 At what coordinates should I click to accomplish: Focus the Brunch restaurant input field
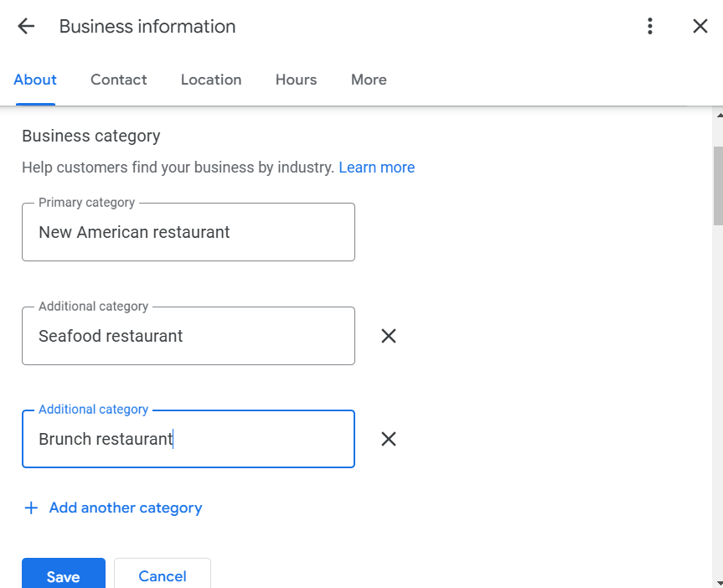[188, 439]
